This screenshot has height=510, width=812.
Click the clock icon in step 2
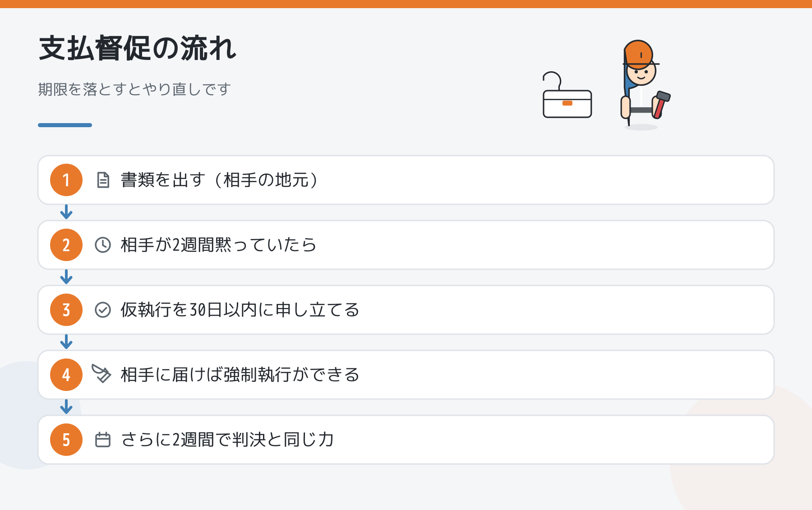click(103, 245)
